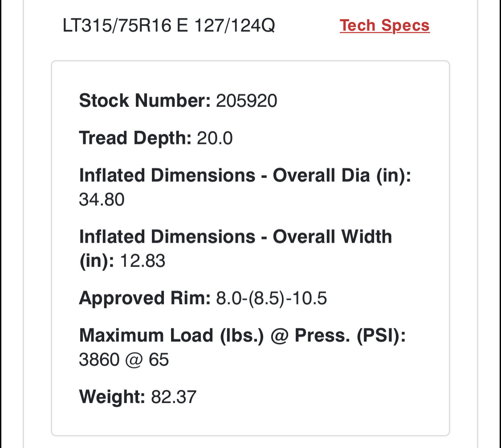Click the stock number value 205920
Viewport: 501px width, 448px height.
[x=246, y=101]
